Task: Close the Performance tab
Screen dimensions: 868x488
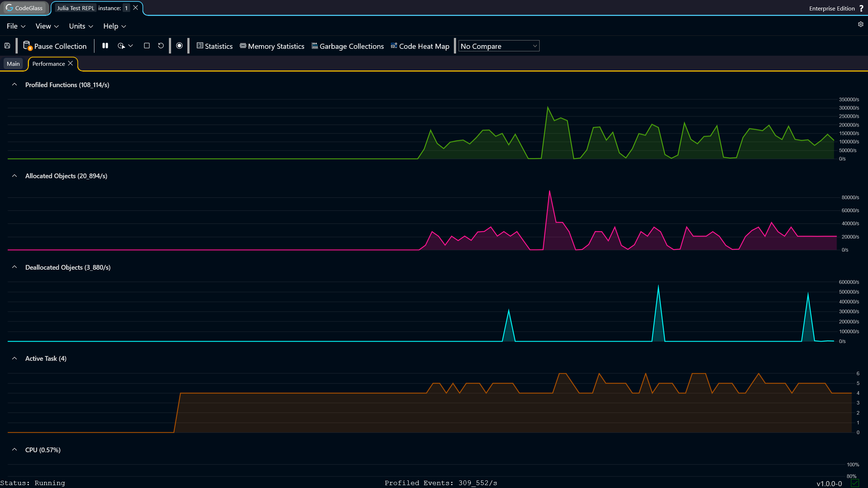Action: (x=71, y=63)
